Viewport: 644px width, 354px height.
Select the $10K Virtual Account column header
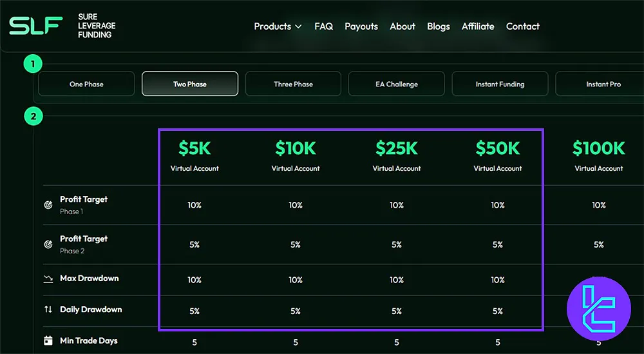[x=296, y=156]
